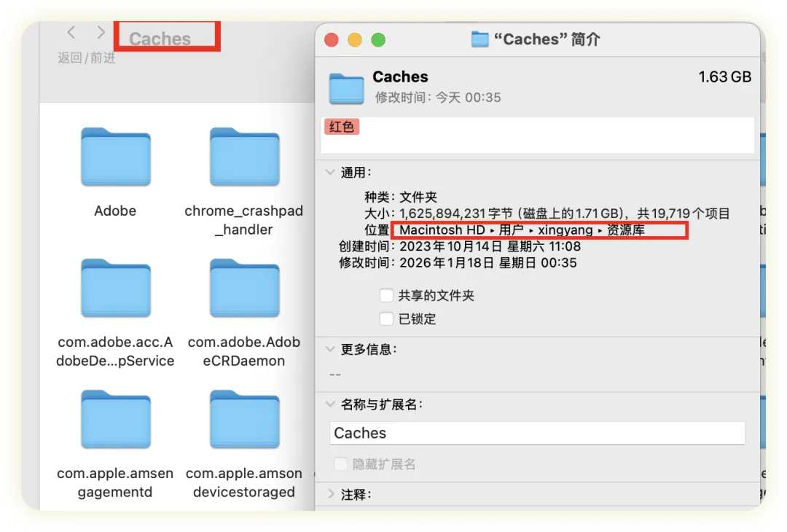Minimize the Caches info window
The height and width of the screenshot is (532, 787).
355,39
